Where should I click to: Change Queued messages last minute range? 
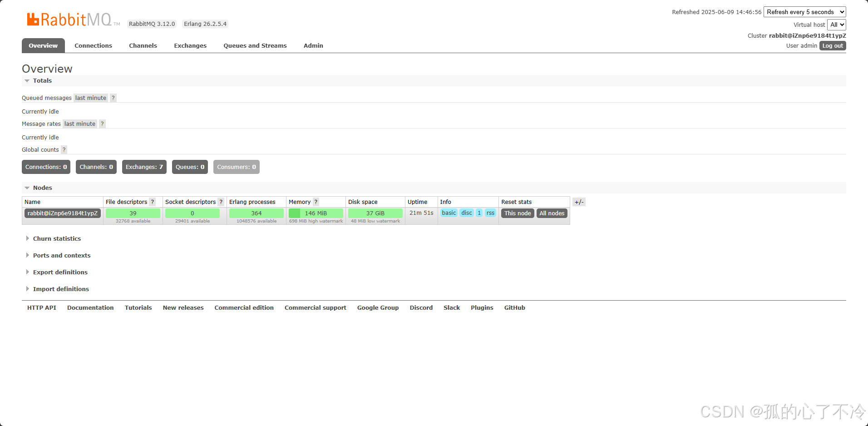click(x=91, y=98)
